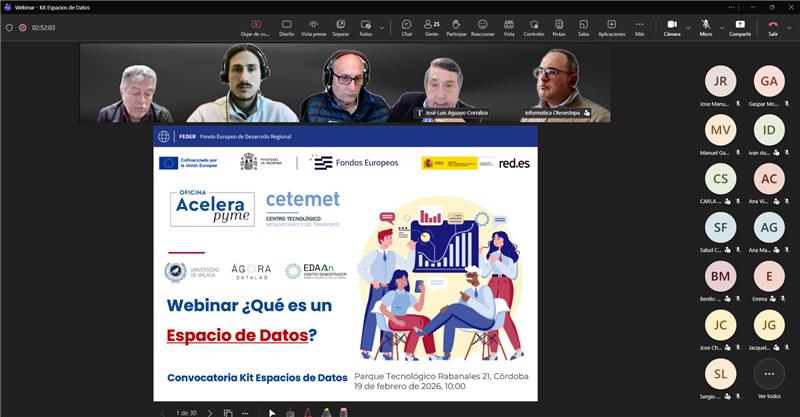Open meeting Notas
Image resolution: width=800 pixels, height=417 pixels.
[x=559, y=27]
